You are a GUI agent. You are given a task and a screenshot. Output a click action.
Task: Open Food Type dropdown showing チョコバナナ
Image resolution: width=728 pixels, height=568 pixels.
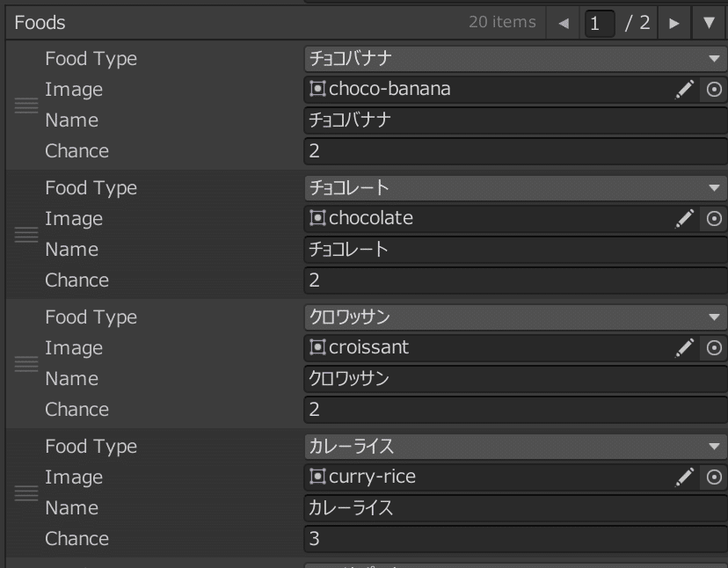pyautogui.click(x=514, y=59)
